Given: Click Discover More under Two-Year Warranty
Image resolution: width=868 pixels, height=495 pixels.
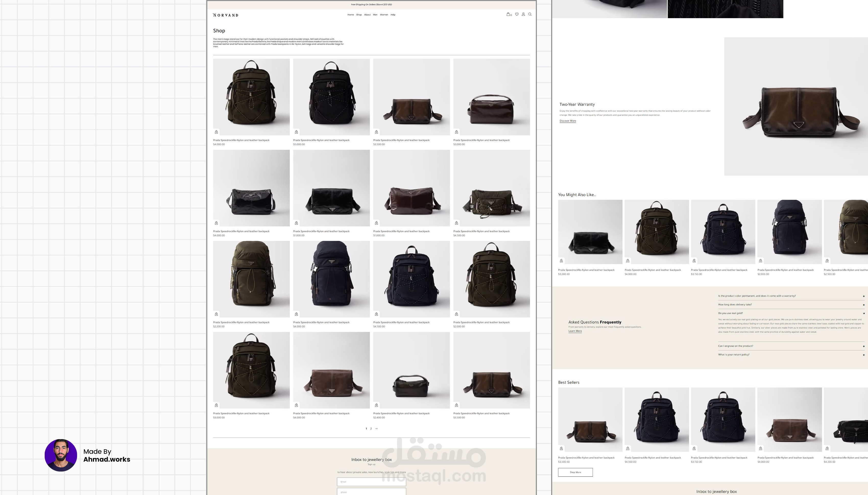Looking at the screenshot, I should 568,121.
